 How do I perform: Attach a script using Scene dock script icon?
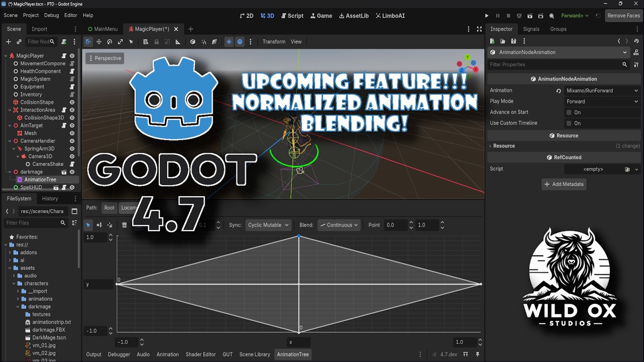coord(64,42)
